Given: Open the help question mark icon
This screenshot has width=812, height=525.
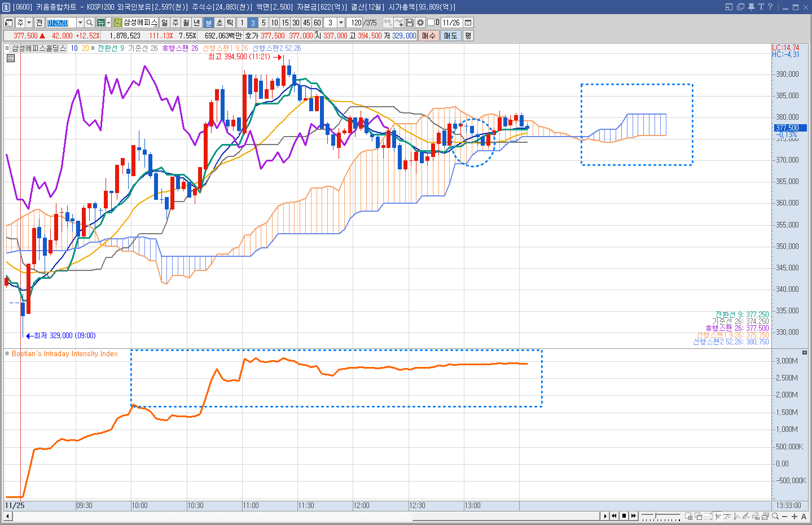Looking at the screenshot, I should coord(770,7).
